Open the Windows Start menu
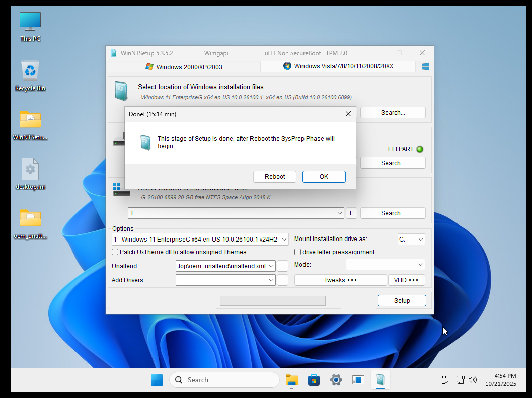 click(x=157, y=380)
